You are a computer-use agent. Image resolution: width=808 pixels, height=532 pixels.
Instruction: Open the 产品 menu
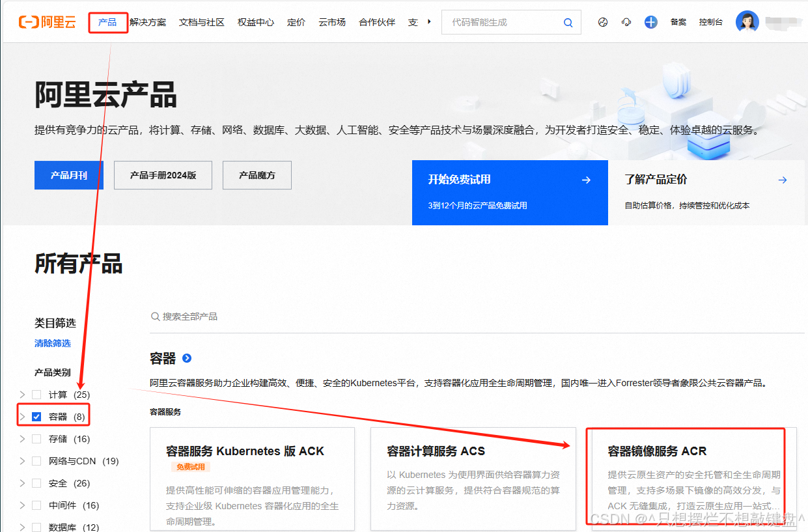[107, 22]
